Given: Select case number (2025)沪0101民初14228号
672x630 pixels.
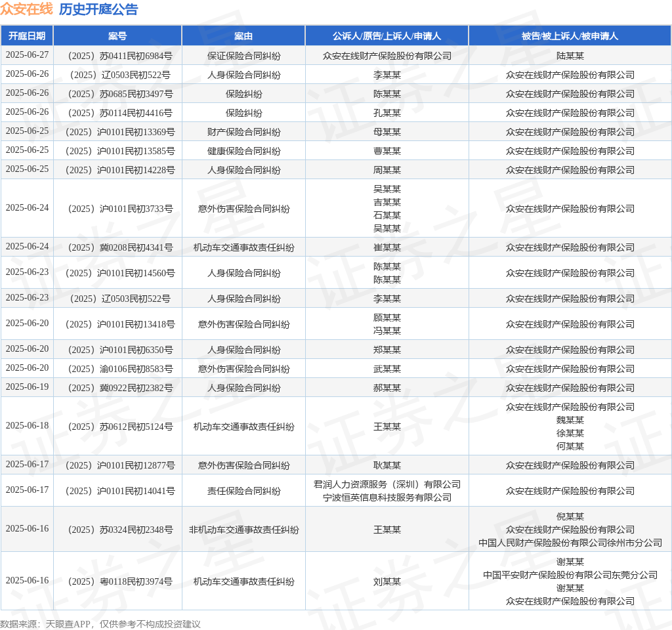Looking at the screenshot, I should click(117, 170).
